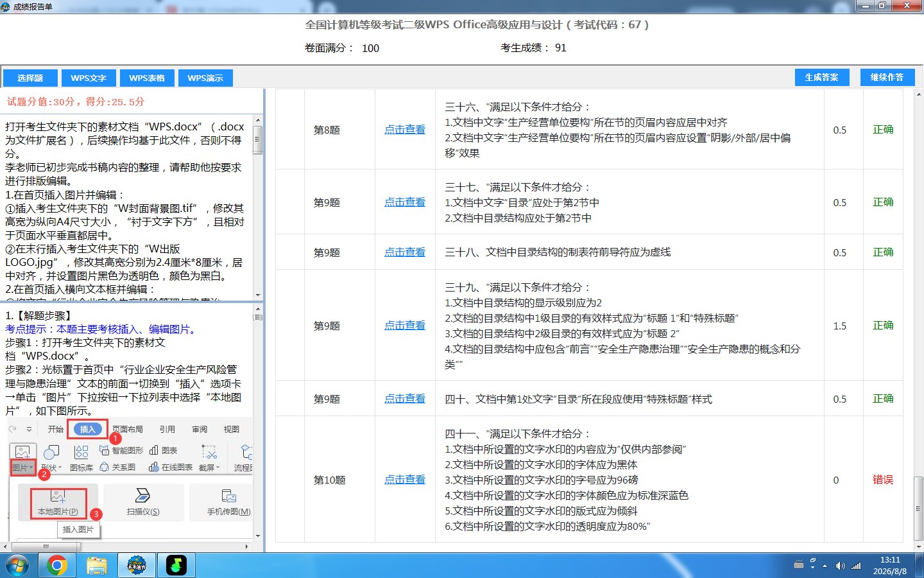This screenshot has height=578, width=924.
Task: Switch to the 选择题 tab
Action: pyautogui.click(x=30, y=78)
